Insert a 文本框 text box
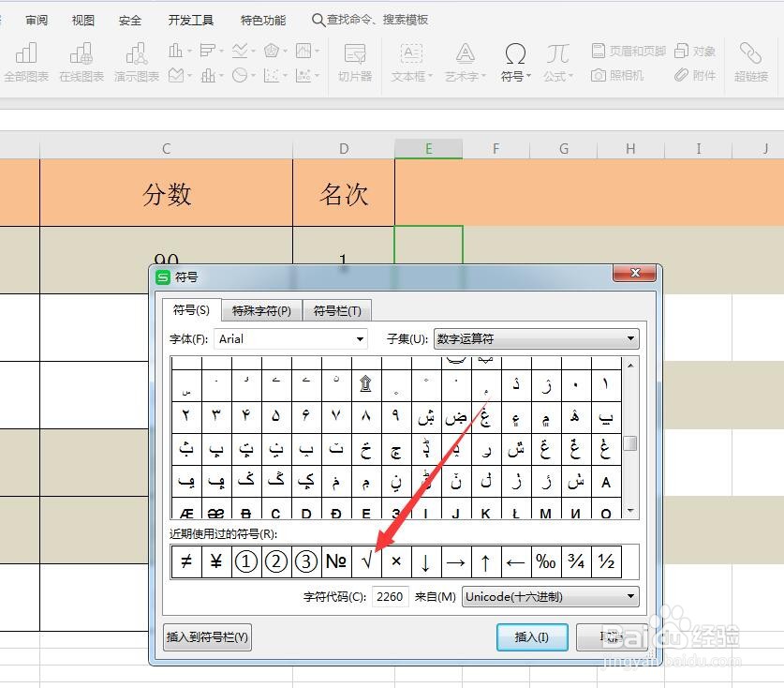The height and width of the screenshot is (688, 784). (410, 64)
